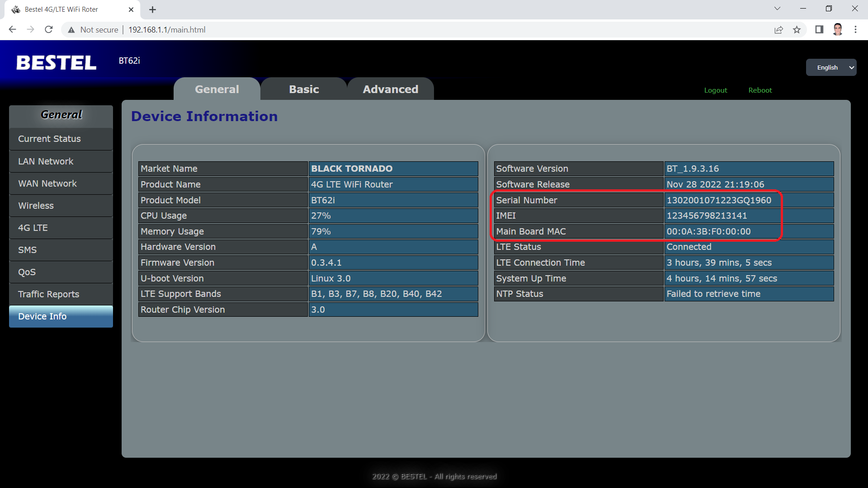Screen dimensions: 868x488
Task: Click the Reboot link
Action: click(x=760, y=90)
